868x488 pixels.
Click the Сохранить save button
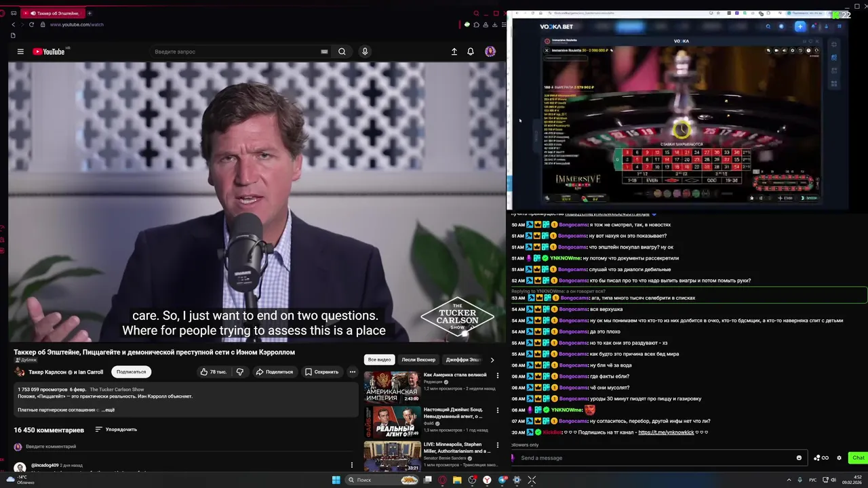[321, 371]
